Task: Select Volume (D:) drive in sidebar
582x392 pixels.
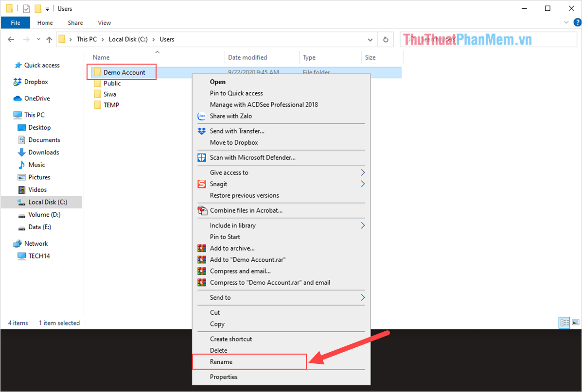Action: (x=44, y=215)
